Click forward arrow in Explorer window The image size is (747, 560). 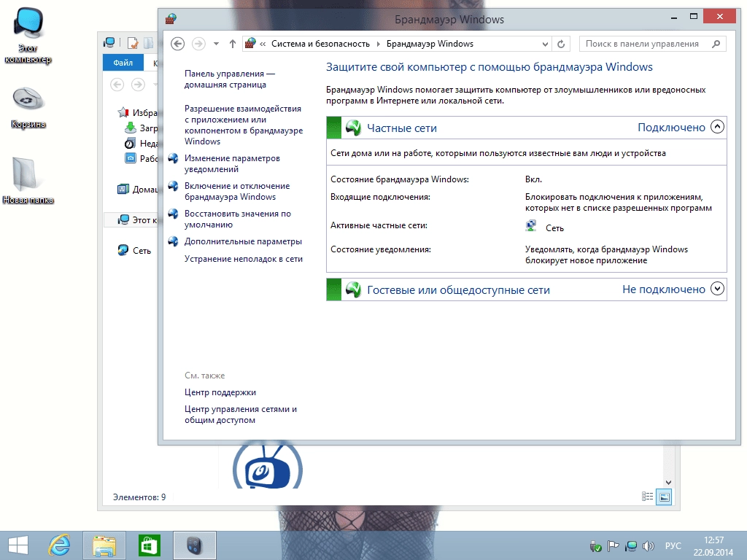(138, 85)
